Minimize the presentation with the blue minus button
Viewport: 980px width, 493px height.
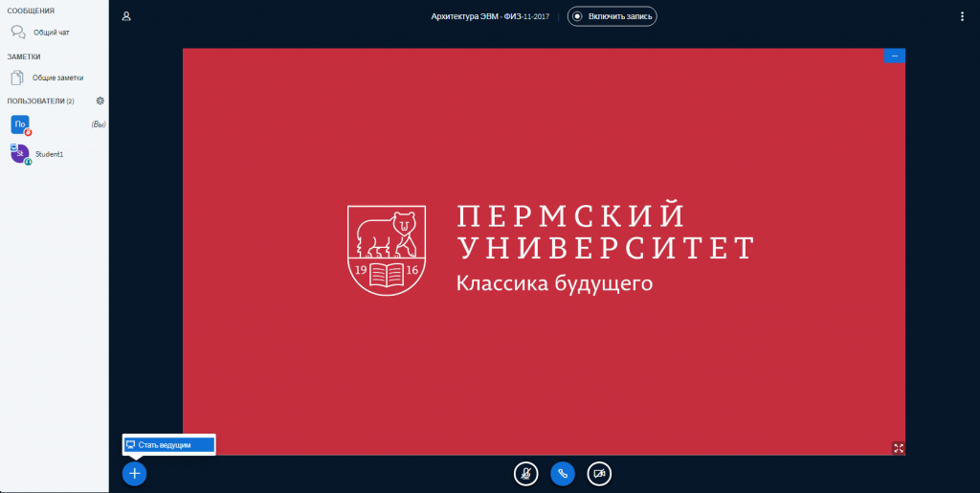click(x=895, y=56)
